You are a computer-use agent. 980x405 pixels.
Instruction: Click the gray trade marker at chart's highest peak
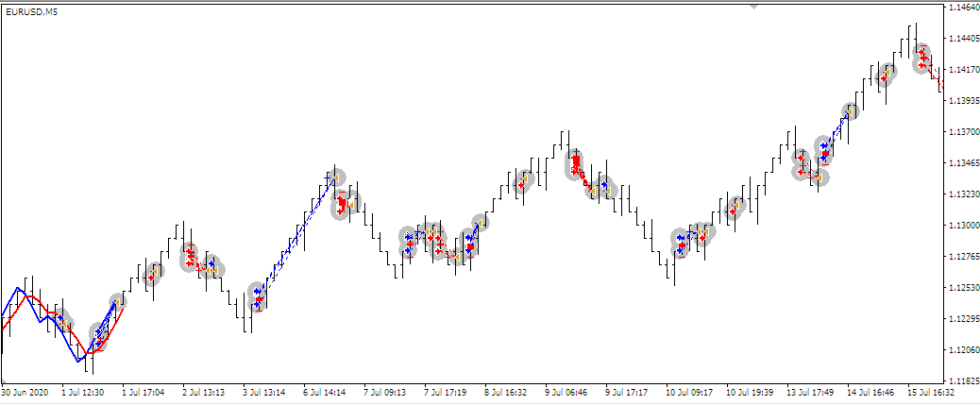pyautogui.click(x=921, y=56)
